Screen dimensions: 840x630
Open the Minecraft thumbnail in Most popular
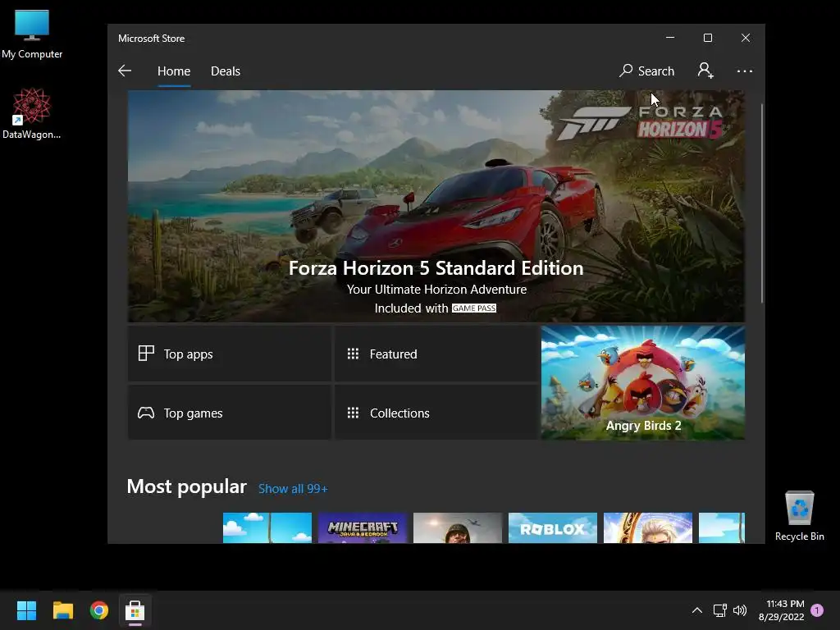tap(363, 527)
